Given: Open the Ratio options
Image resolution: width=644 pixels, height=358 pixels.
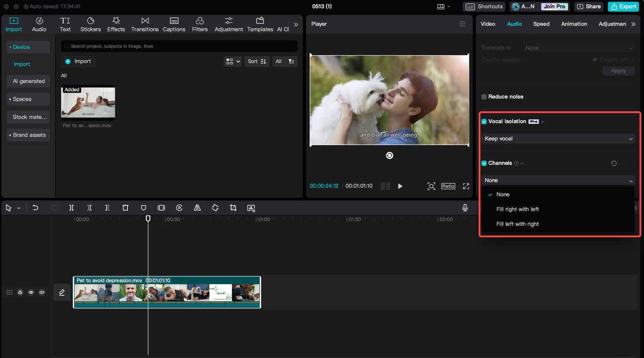Looking at the screenshot, I should [x=448, y=186].
